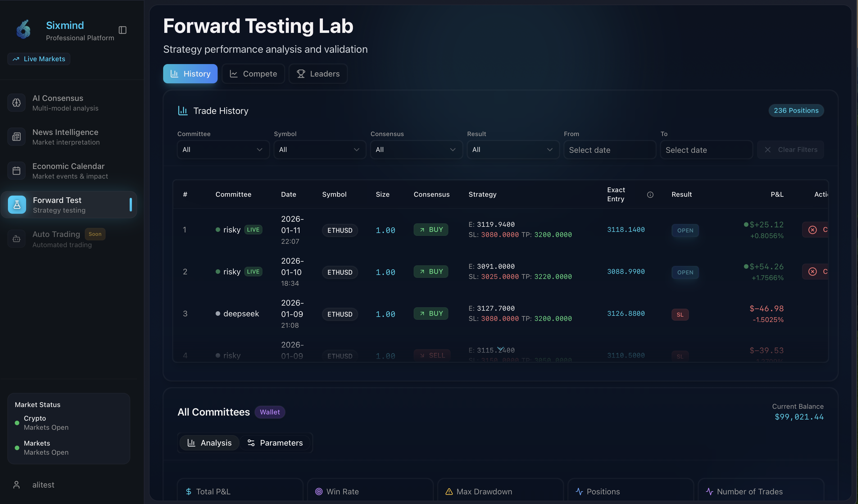Image resolution: width=858 pixels, height=504 pixels.
Task: Click the Forward Test flask icon
Action: 17,205
